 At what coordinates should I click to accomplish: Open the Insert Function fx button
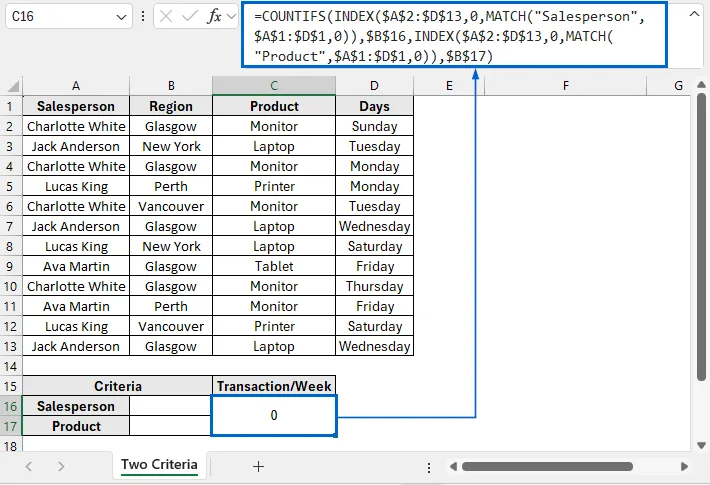(214, 17)
